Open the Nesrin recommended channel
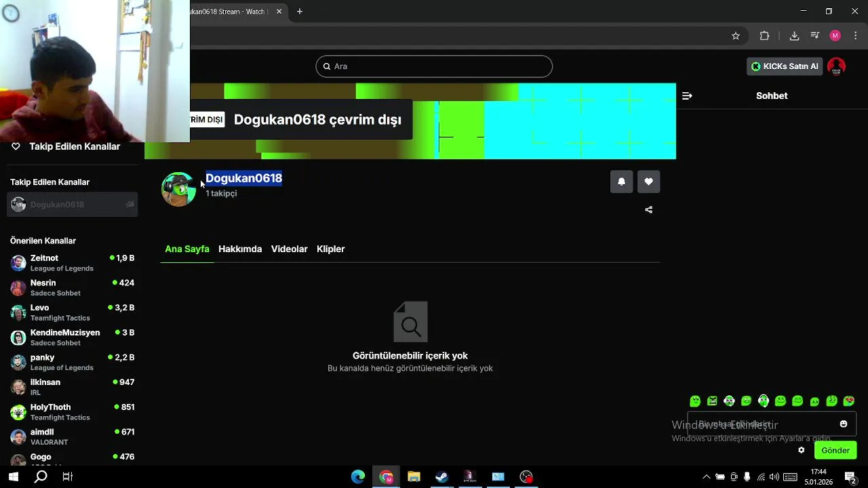Image resolution: width=868 pixels, height=488 pixels. [73, 288]
